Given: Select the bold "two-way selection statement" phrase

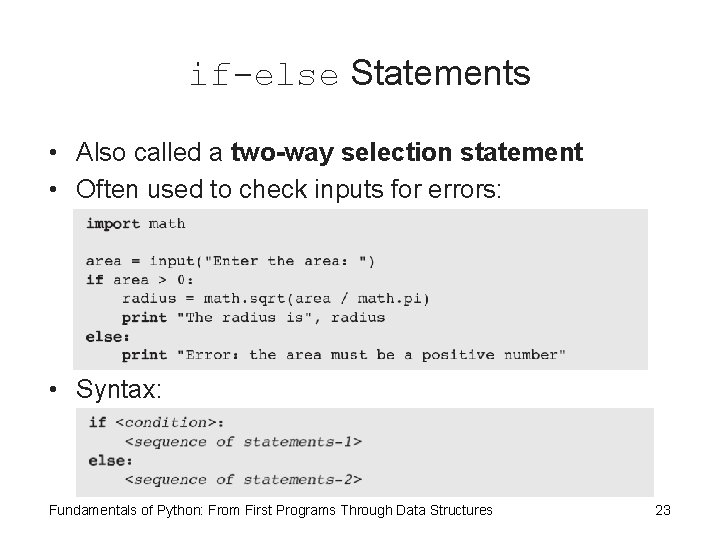Looking at the screenshot, I should coord(406,153).
